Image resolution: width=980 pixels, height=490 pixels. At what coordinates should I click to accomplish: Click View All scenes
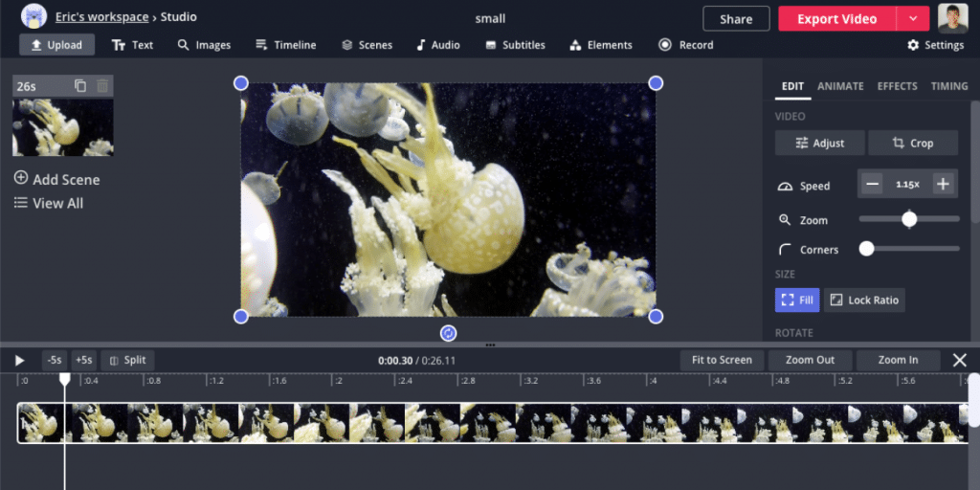tap(49, 203)
